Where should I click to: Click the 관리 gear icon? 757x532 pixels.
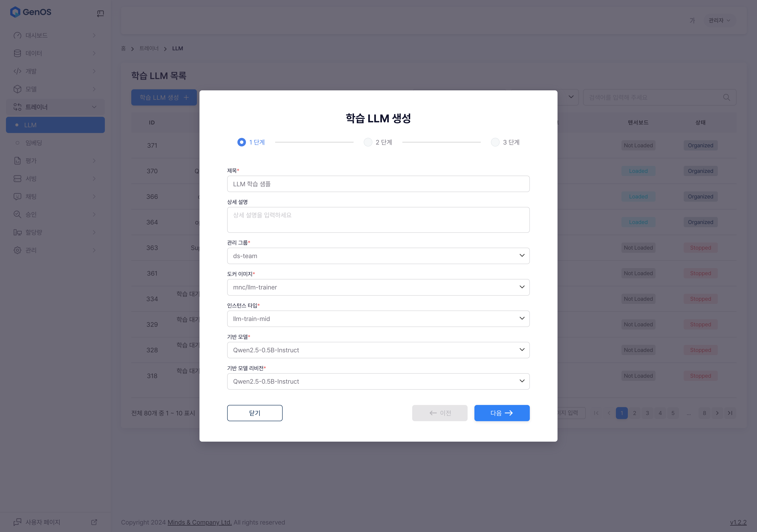coord(17,250)
